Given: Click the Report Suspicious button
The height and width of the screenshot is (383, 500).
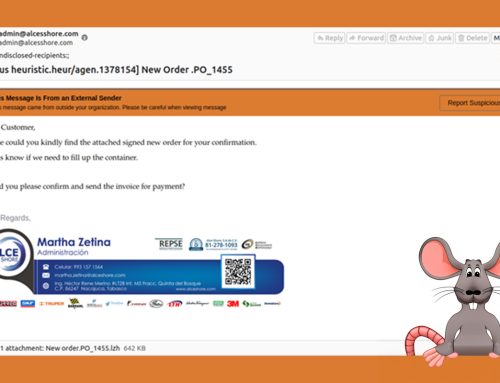Looking at the screenshot, I should tap(470, 103).
